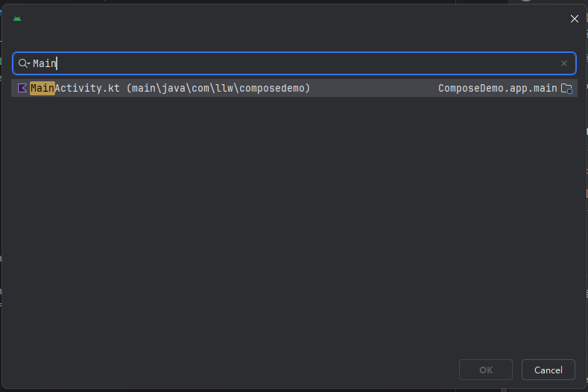Confirm selection with the OK button
Image resolution: width=588 pixels, height=392 pixels.
click(x=486, y=370)
